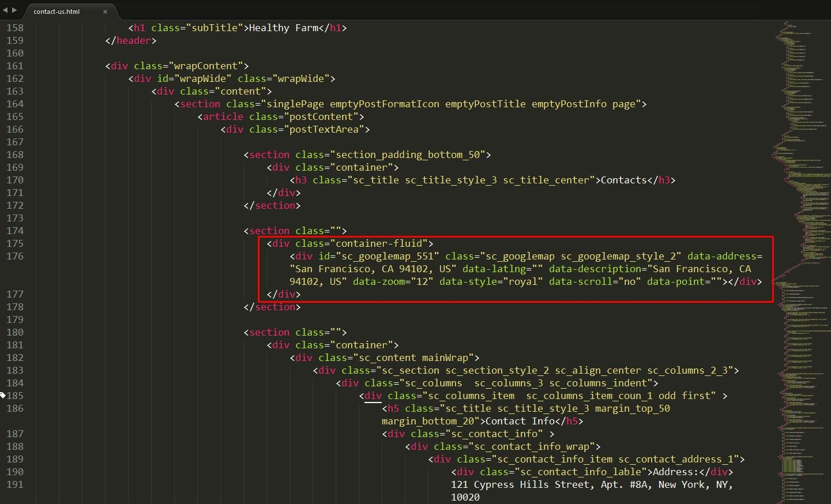The image size is (831, 504).
Task: Click the data-style value "royal"
Action: tap(522, 281)
